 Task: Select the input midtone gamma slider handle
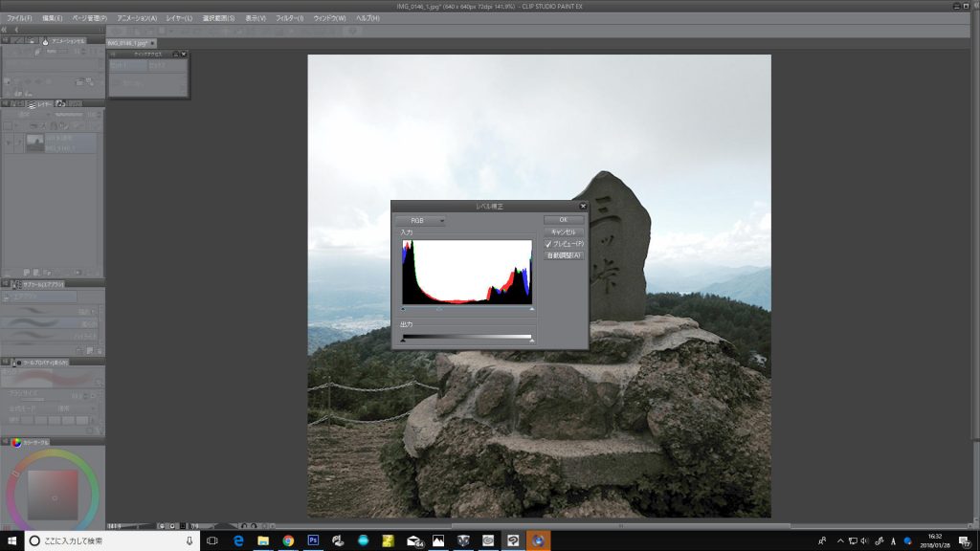[438, 309]
